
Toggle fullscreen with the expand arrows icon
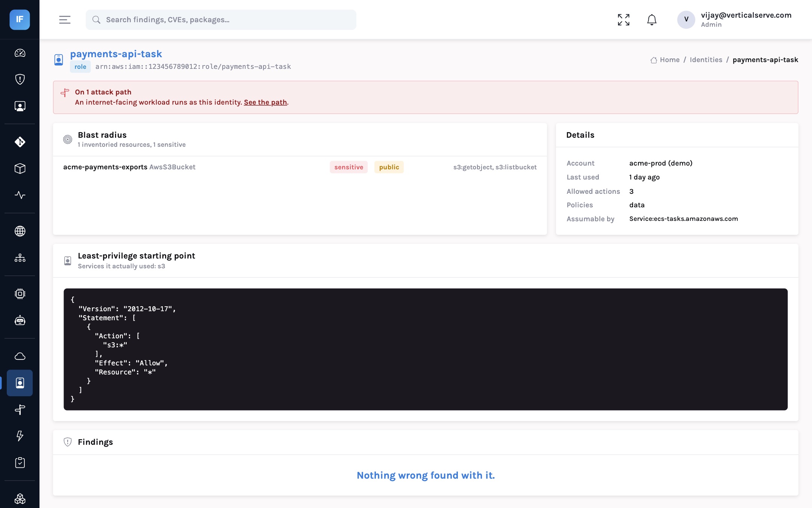[624, 20]
